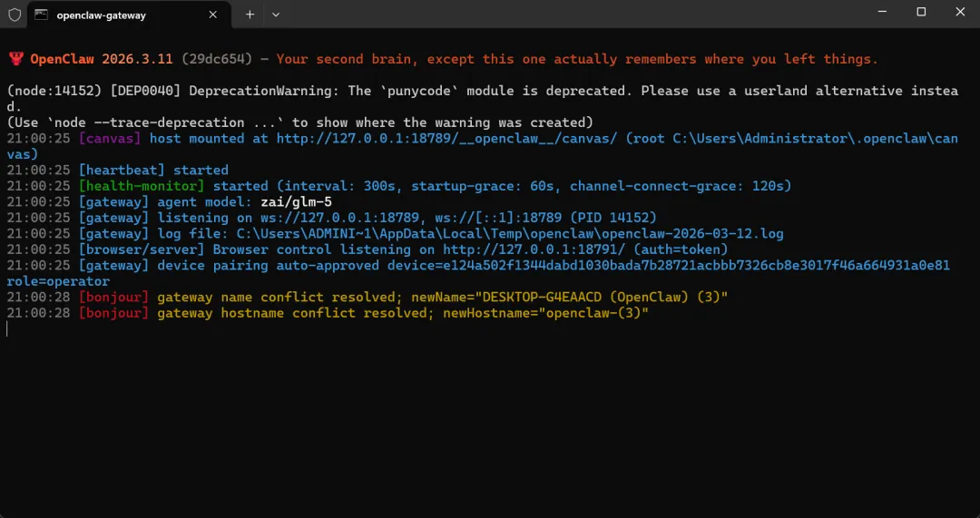The width and height of the screenshot is (980, 518).
Task: Click the last 21:00:28 timestamp
Action: point(39,313)
